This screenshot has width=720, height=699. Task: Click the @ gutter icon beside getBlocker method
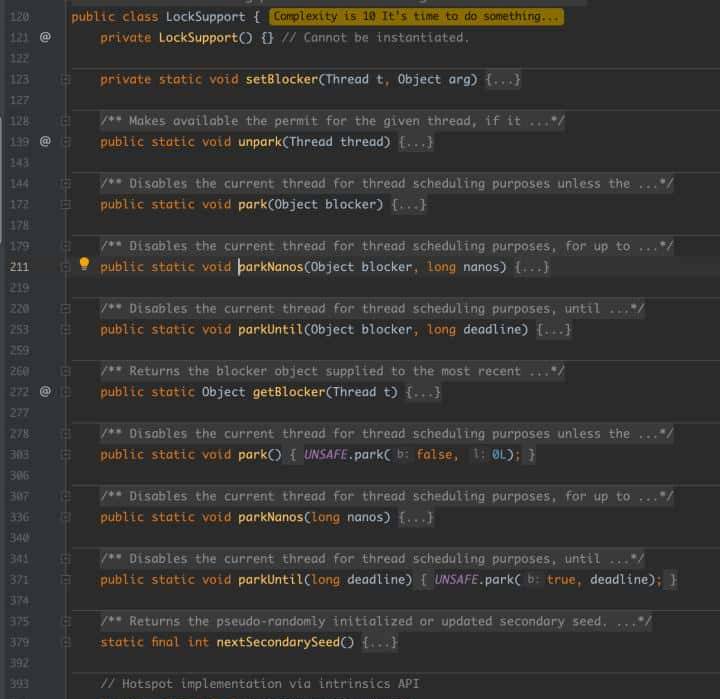[44, 391]
